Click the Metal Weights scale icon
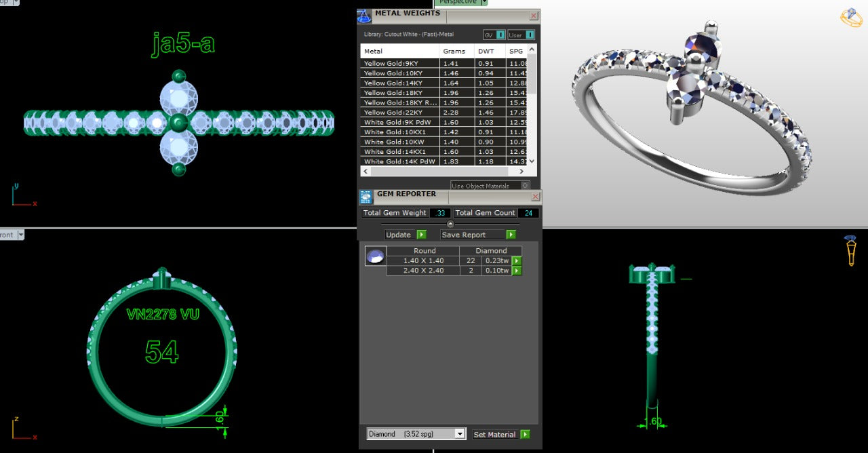868x453 pixels. coord(364,16)
